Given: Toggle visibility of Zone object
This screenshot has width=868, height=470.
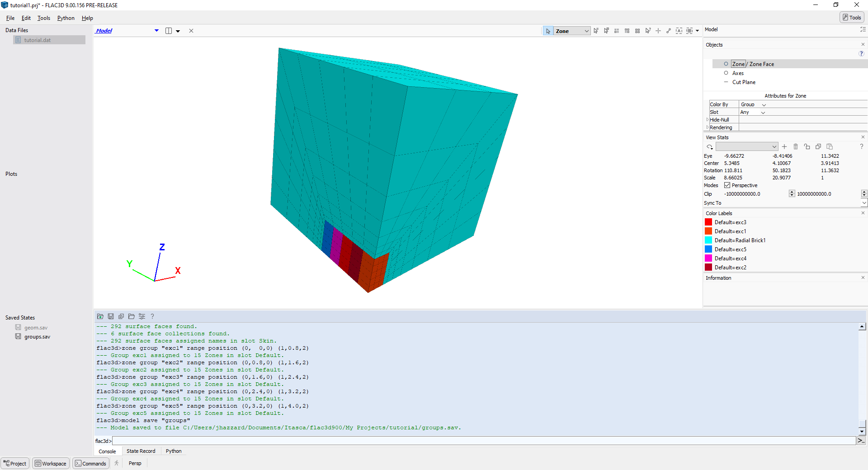Looking at the screenshot, I should click(726, 64).
